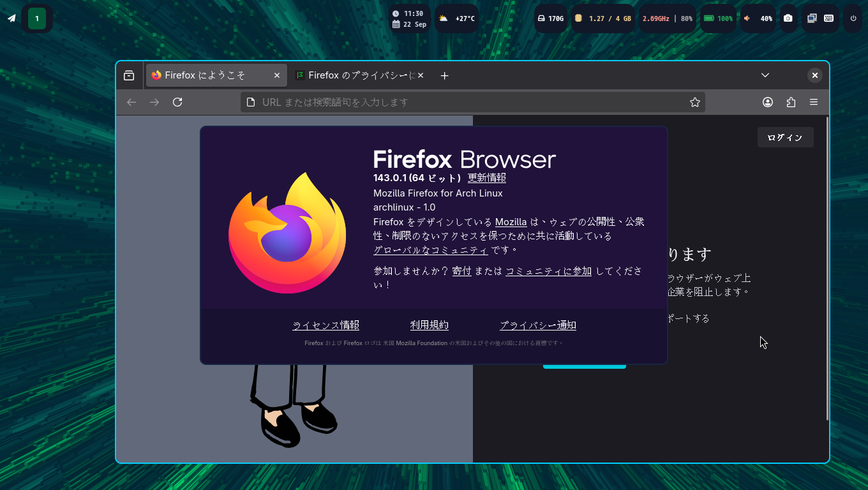This screenshot has width=868, height=490.
Task: Open the Mozilla link in the about dialog
Action: pyautogui.click(x=511, y=222)
